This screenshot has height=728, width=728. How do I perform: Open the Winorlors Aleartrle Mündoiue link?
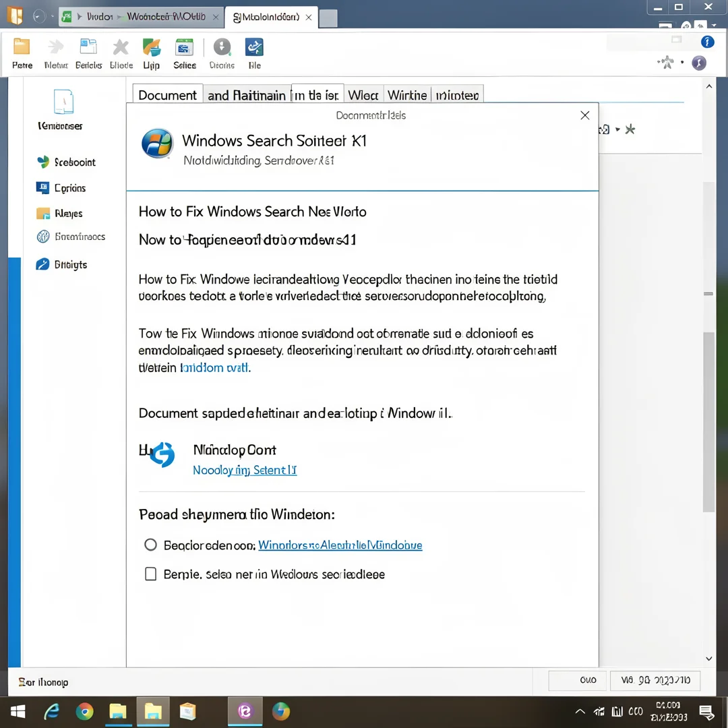[x=340, y=545]
